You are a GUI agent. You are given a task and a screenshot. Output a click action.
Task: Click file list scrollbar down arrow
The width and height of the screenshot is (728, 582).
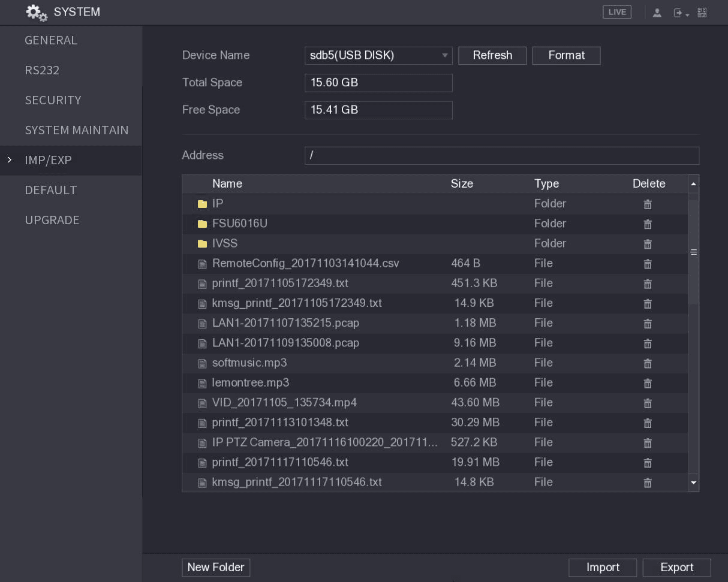694,482
